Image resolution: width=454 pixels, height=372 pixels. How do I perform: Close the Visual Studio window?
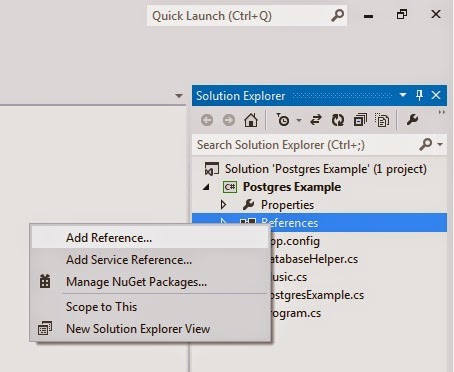click(436, 14)
